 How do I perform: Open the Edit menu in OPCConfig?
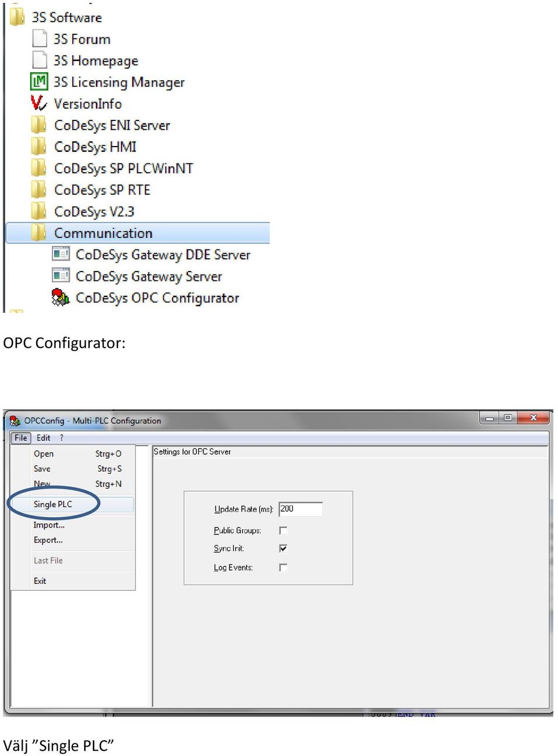(44, 438)
